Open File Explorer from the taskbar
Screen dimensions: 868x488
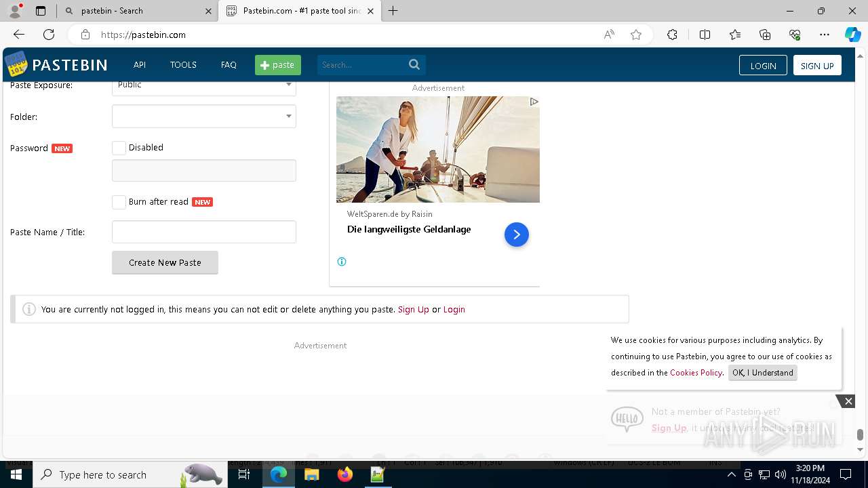(x=311, y=474)
